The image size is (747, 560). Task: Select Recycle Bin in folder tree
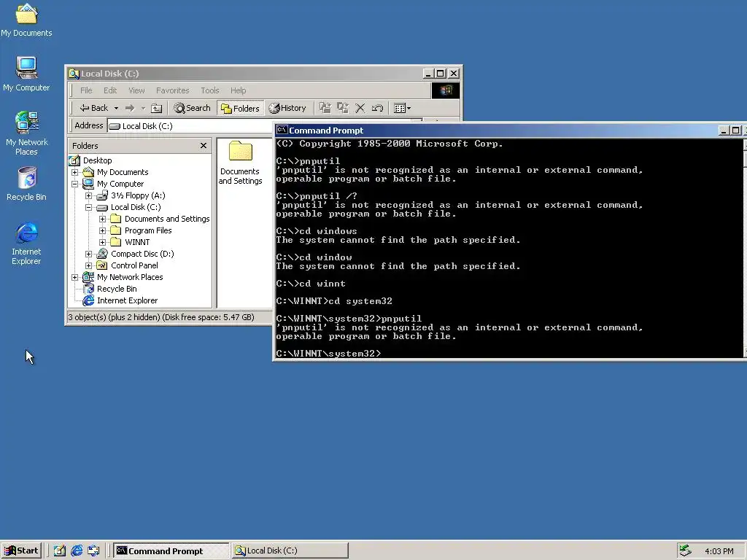pyautogui.click(x=117, y=289)
